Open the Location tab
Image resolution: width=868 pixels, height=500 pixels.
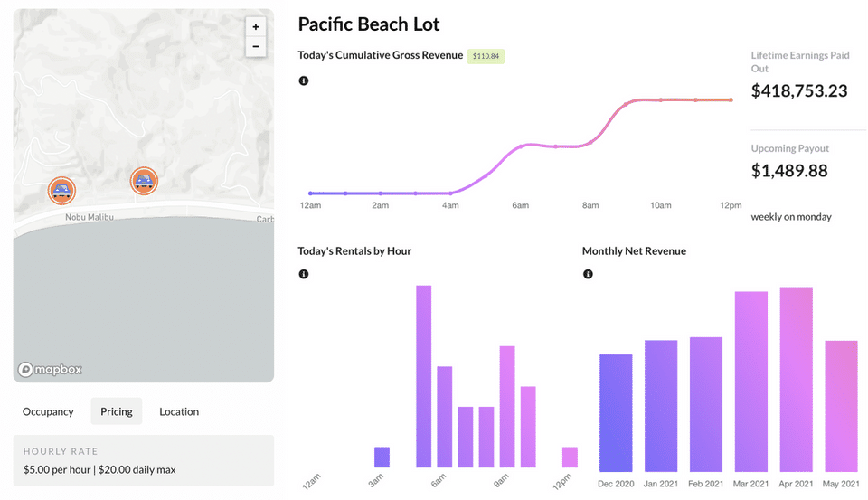179,411
